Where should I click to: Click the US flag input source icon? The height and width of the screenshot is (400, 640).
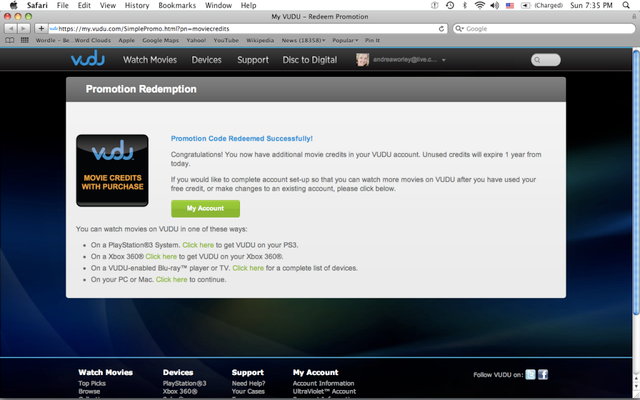click(x=510, y=6)
